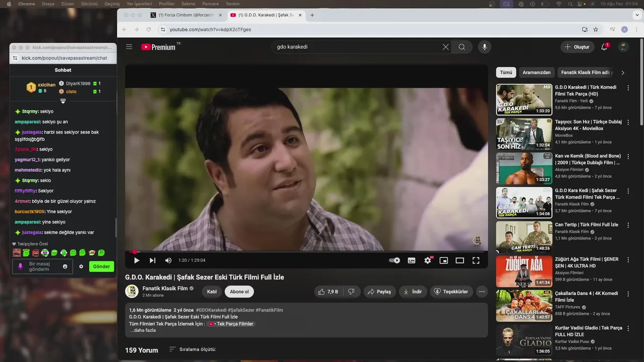
Task: Expand description with ...daha fazla
Action: pos(143,330)
